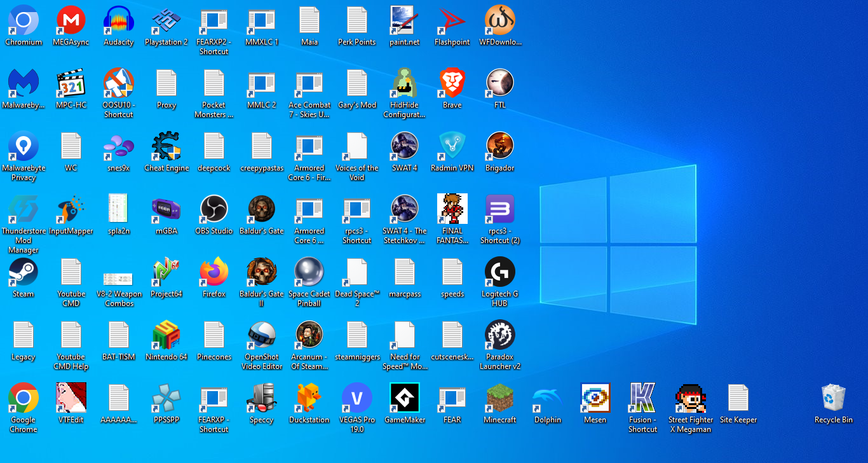
Task: Click the Street Fighter X Megaman icon
Action: click(691, 398)
